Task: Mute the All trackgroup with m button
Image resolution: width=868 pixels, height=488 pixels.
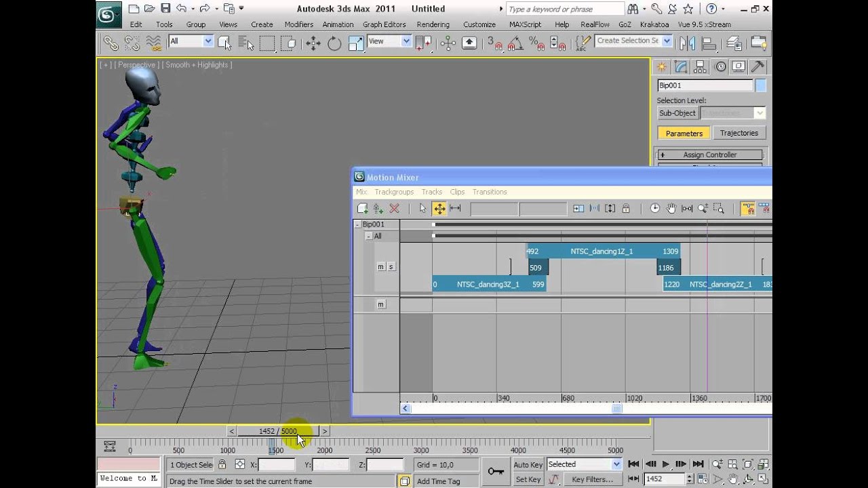Action: (380, 266)
